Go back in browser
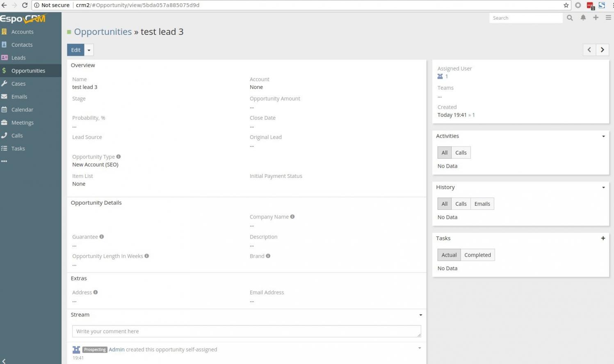This screenshot has height=364, width=614. tap(4, 5)
